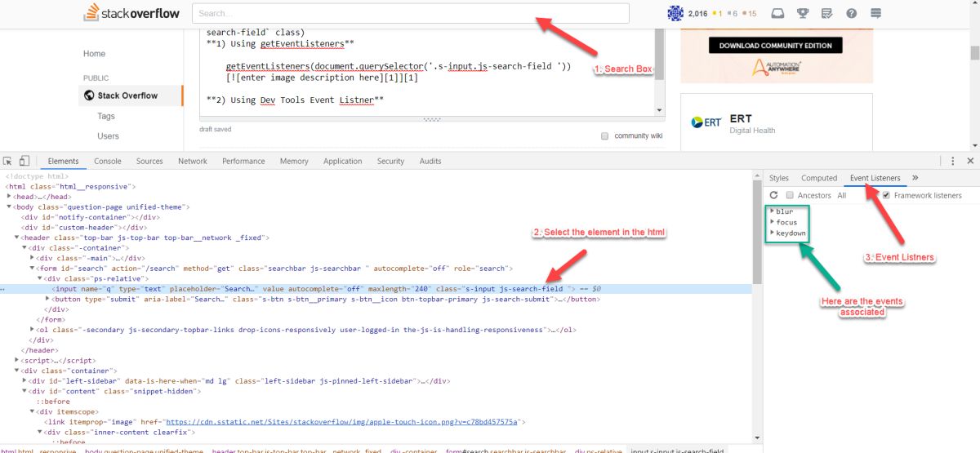Expand the head element node
The image size is (980, 453).
(9, 197)
